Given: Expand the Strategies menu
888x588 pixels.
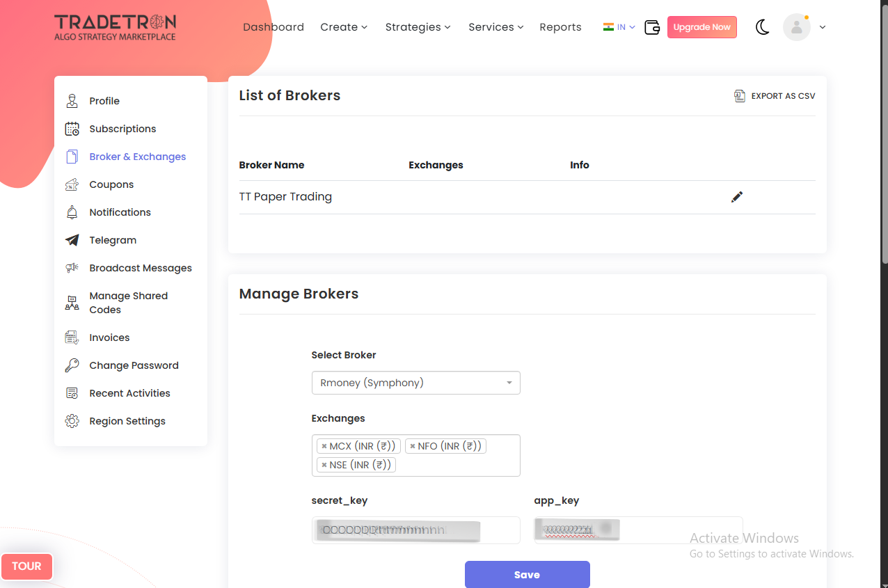Looking at the screenshot, I should pyautogui.click(x=418, y=27).
